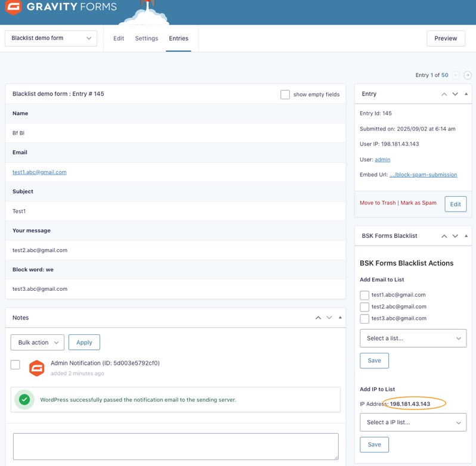Open the Blacklist demo form selector
This screenshot has height=466, width=476.
[51, 38]
